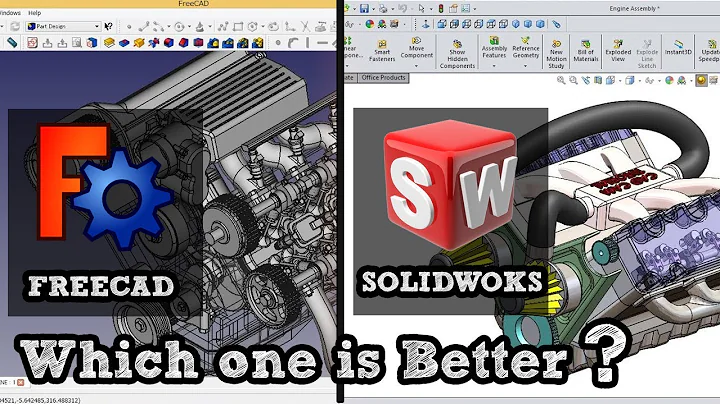Image resolution: width=720 pixels, height=404 pixels.
Task: Click FreeCAD Draft tool icon
Action: 198,43
